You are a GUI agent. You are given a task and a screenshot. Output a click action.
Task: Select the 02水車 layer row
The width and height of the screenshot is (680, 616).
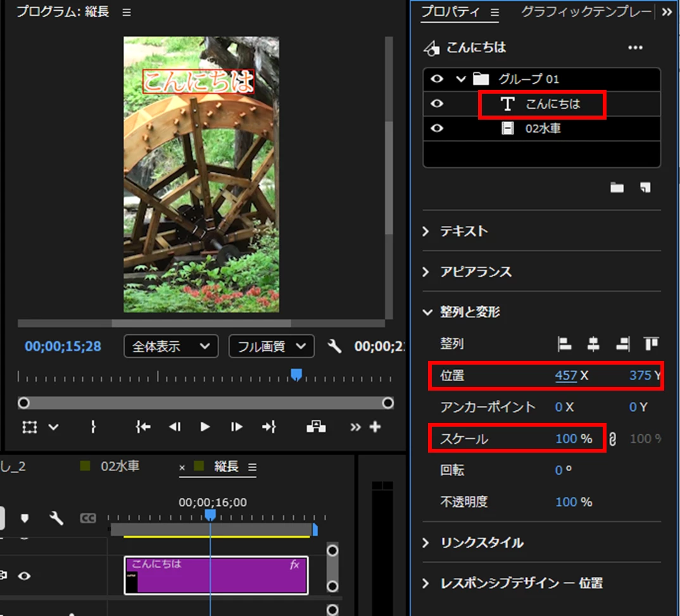coord(542,129)
